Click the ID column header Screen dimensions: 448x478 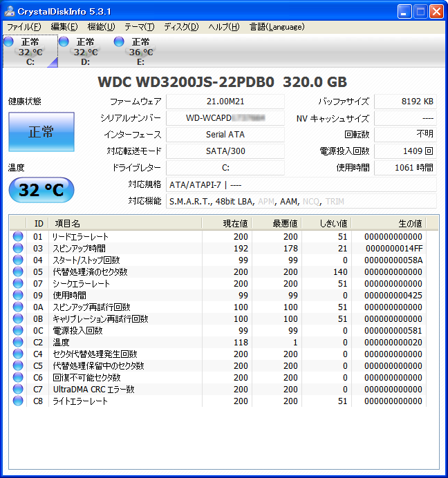coord(38,223)
